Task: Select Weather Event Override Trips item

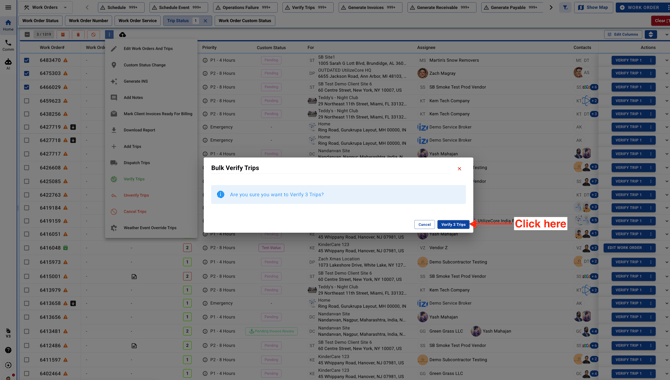Action: pos(150,228)
